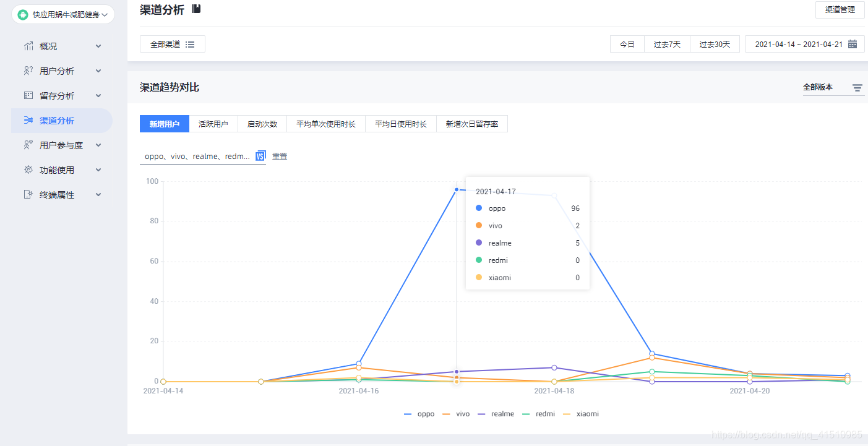Expand the 功能使用 menu chevron

tap(98, 170)
